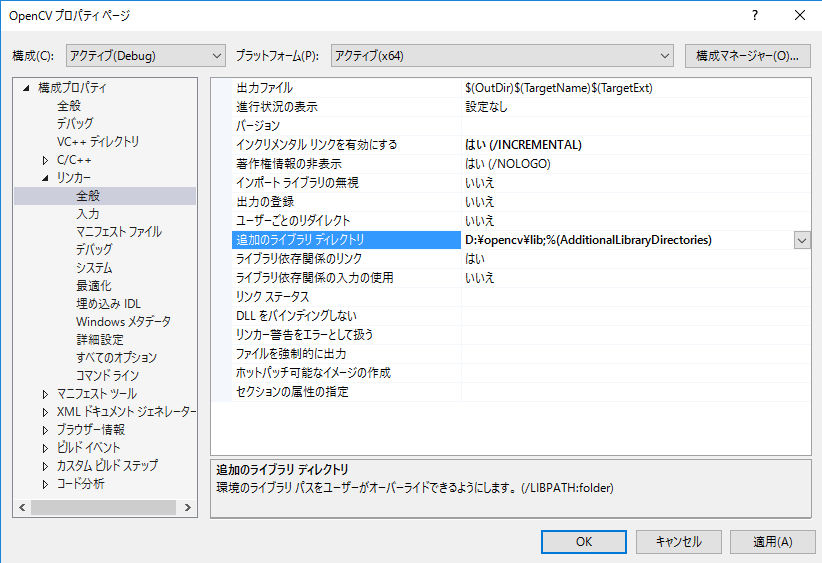Image resolution: width=822 pixels, height=563 pixels.
Task: Expand the マニフェスト ツール node
Action: tap(45, 394)
